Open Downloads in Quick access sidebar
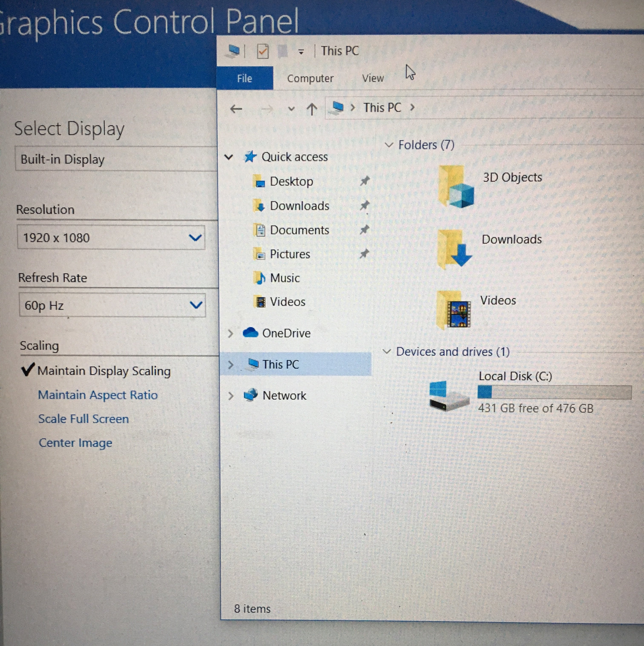Image resolution: width=644 pixels, height=646 pixels. pyautogui.click(x=299, y=206)
